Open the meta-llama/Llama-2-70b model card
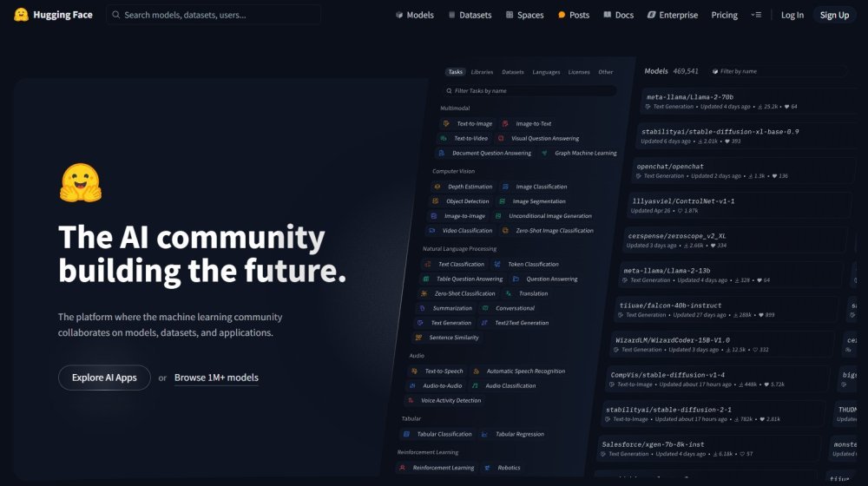868x486 pixels. (747, 102)
